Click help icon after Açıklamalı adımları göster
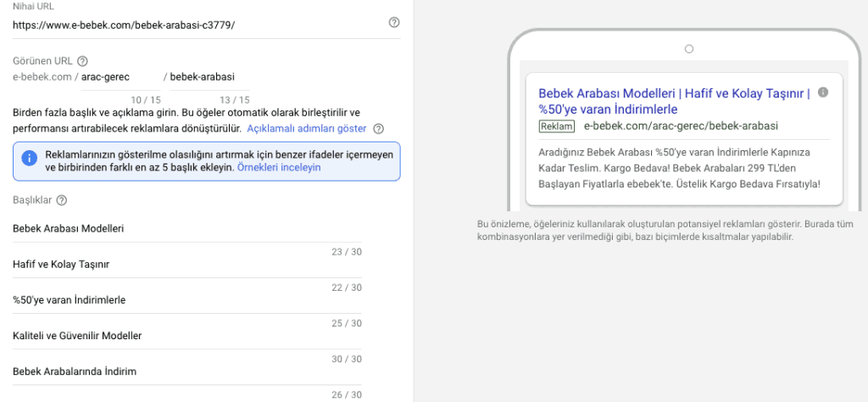This screenshot has height=402, width=868. point(378,129)
